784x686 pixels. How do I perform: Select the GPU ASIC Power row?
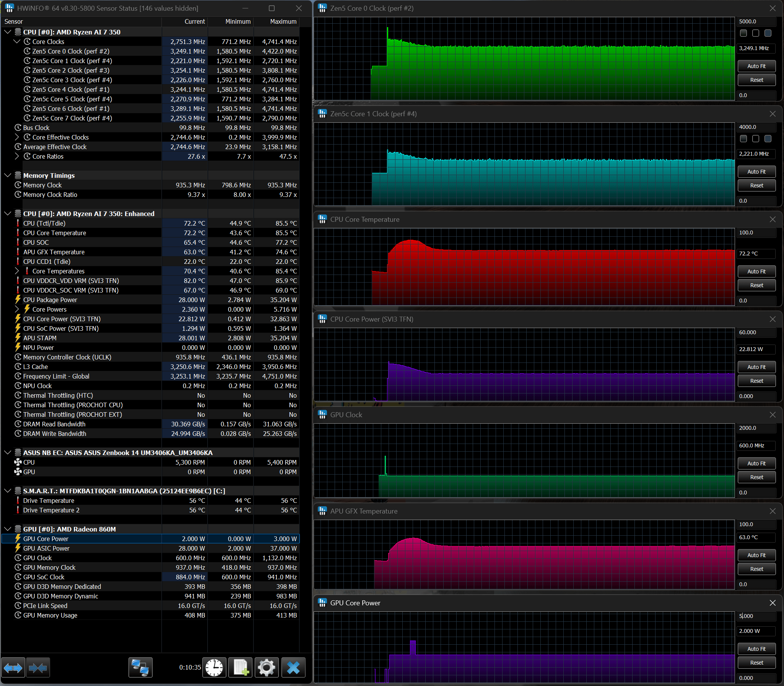coord(150,548)
